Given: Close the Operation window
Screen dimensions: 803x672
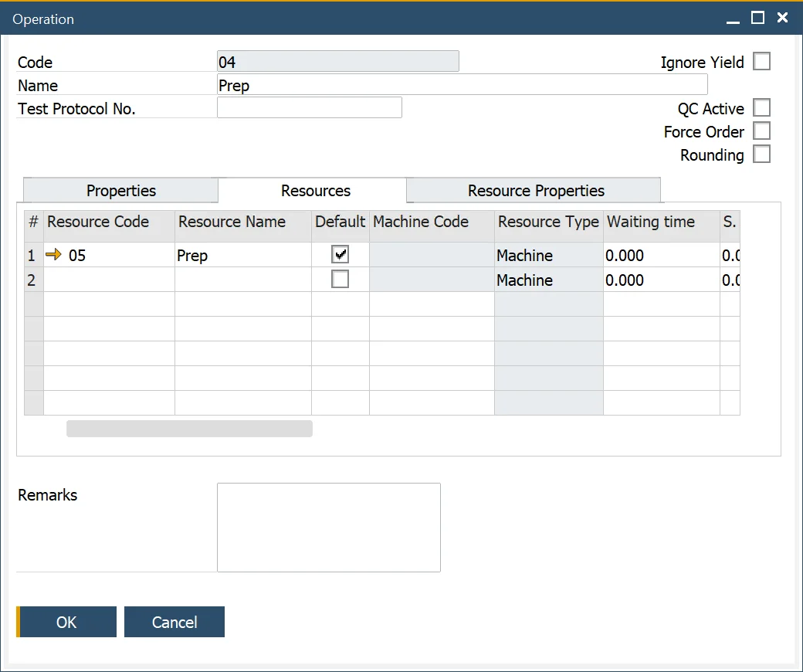Looking at the screenshot, I should point(782,18).
